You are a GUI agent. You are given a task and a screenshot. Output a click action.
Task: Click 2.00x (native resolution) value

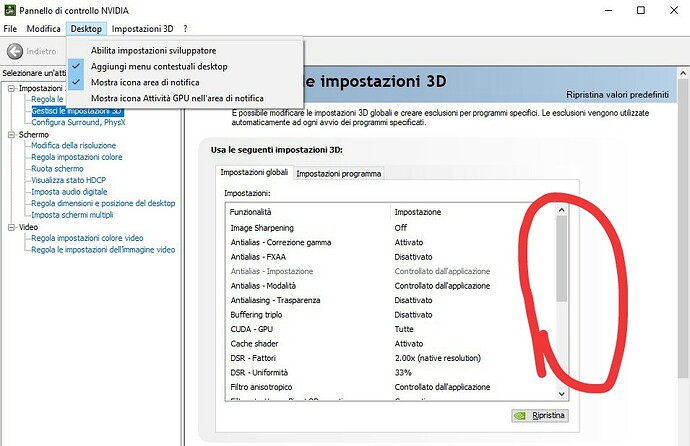pos(438,358)
